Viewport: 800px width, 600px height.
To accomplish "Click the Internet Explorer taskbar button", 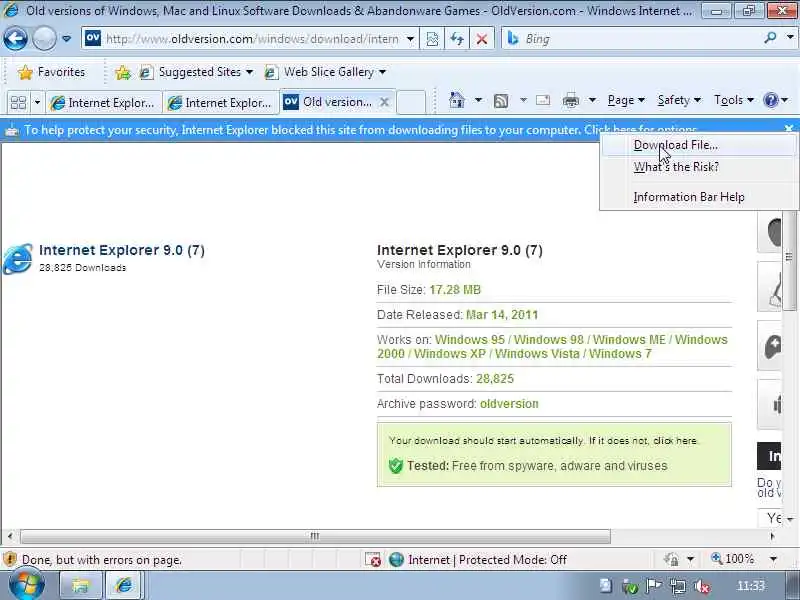I will click(124, 586).
